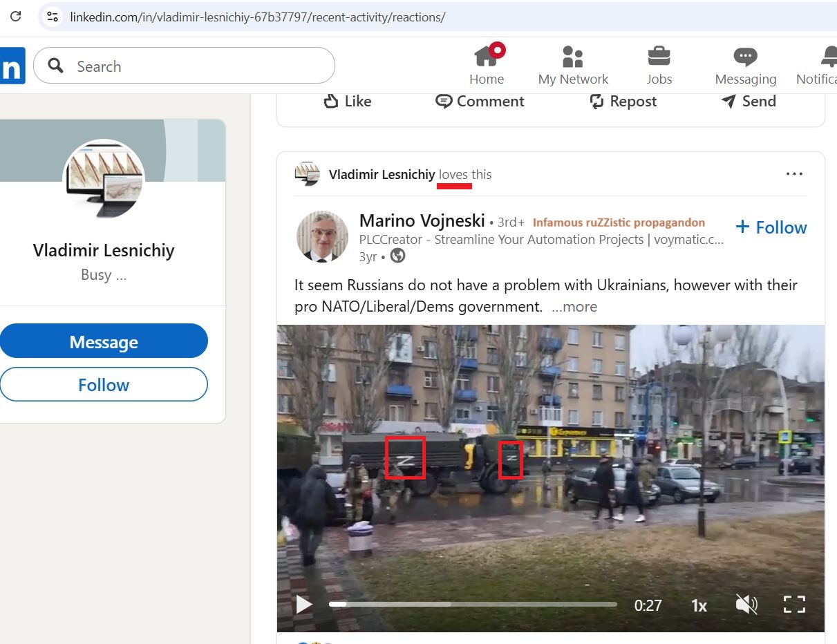Open Messaging from the top navigation
837x644 pixels.
[x=745, y=66]
